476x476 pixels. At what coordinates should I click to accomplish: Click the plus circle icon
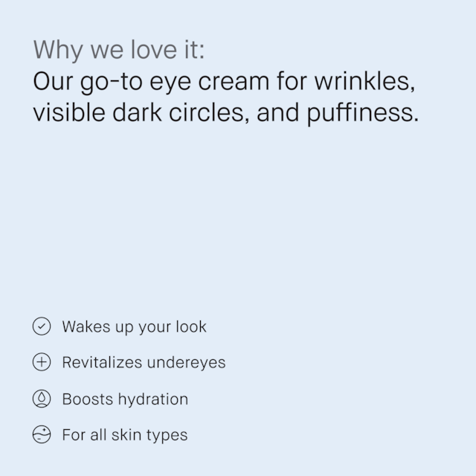pyautogui.click(x=42, y=362)
